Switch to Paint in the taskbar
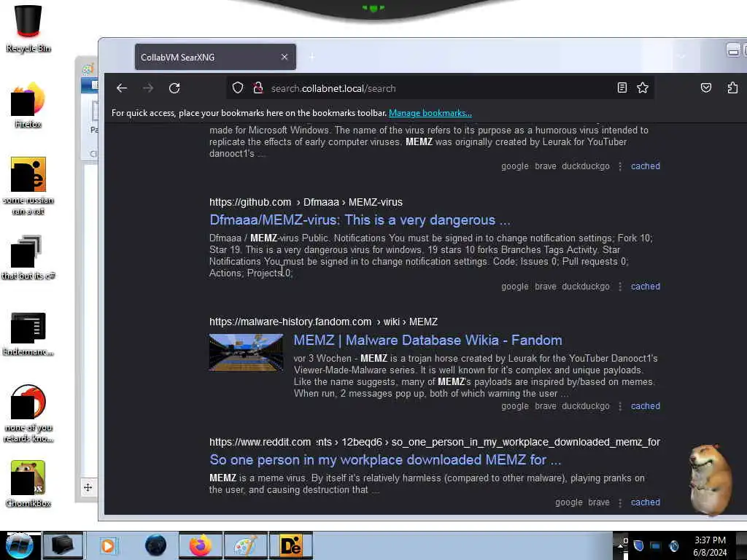Image resolution: width=747 pixels, height=560 pixels. 245,545
